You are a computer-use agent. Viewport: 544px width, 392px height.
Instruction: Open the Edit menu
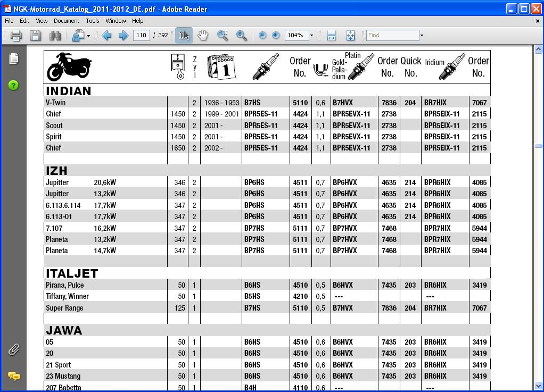(x=24, y=21)
